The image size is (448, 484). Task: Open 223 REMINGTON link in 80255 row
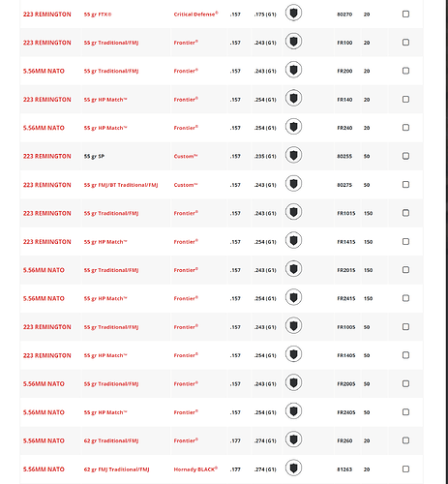point(46,156)
